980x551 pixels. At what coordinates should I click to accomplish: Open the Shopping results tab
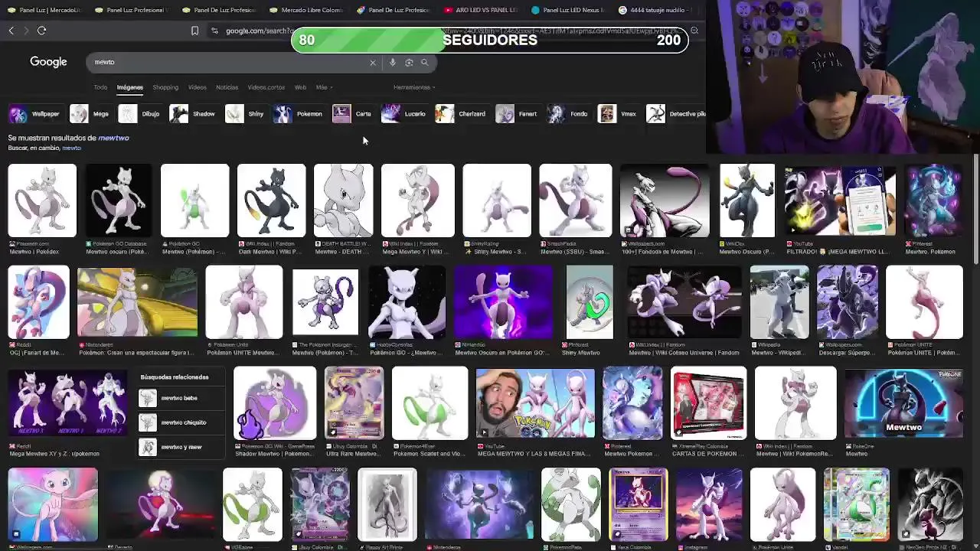tap(165, 87)
